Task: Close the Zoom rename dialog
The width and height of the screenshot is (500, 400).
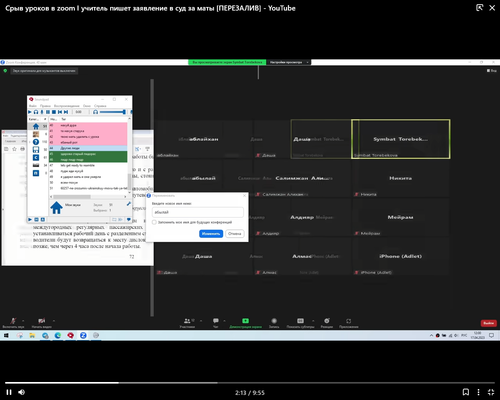Action: click(x=244, y=196)
